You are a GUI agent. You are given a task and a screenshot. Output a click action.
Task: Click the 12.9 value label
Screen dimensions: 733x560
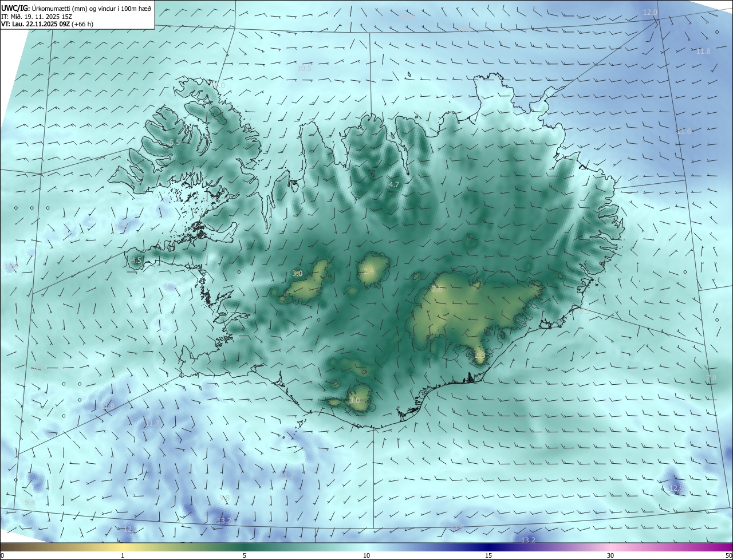[677, 488]
